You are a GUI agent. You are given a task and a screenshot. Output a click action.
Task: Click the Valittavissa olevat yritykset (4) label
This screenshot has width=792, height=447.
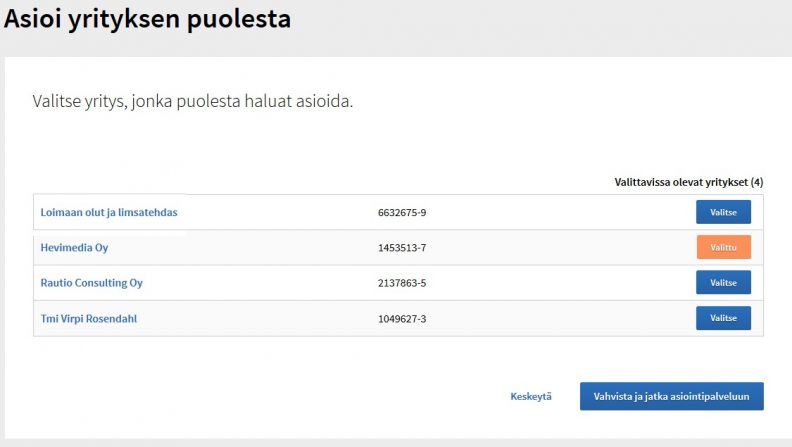click(688, 182)
